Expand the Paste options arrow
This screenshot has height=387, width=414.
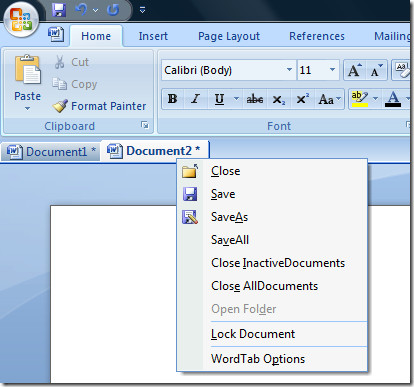(27, 108)
